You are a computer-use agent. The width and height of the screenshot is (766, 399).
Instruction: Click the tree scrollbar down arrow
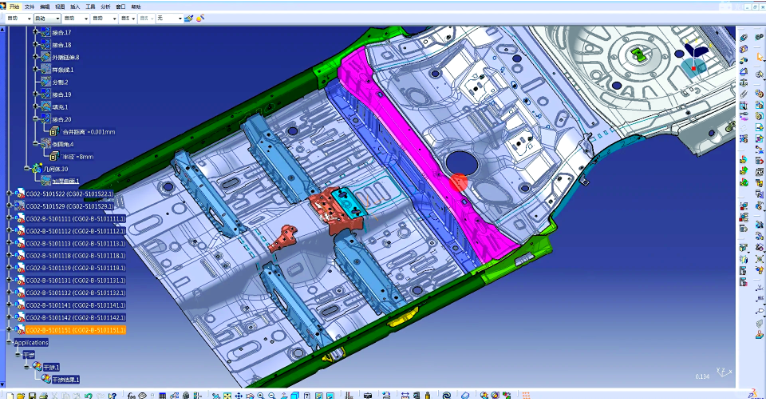coord(2,384)
